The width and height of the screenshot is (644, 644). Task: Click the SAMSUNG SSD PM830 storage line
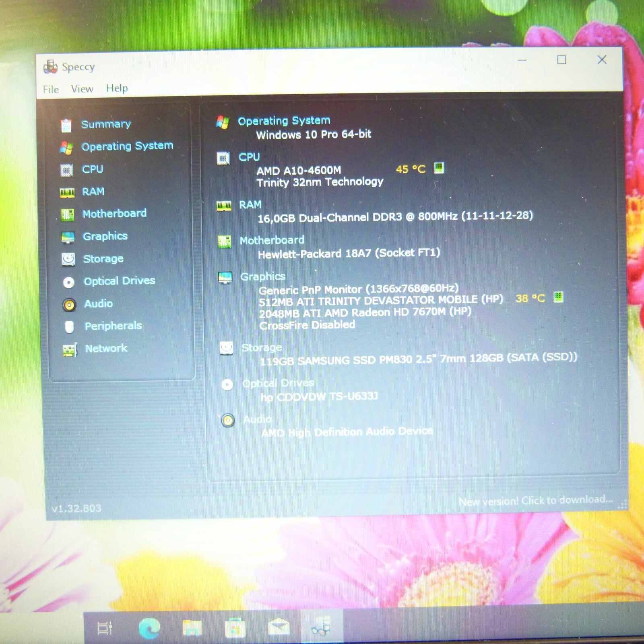[x=419, y=358]
